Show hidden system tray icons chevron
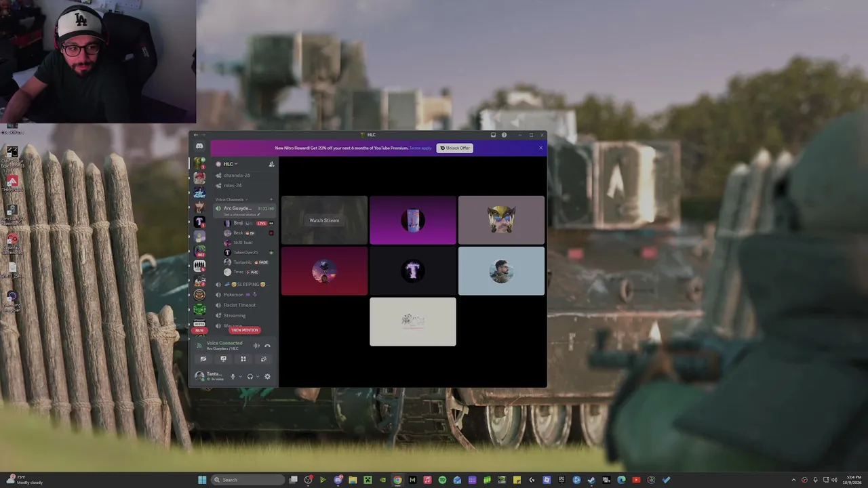This screenshot has width=868, height=488. pos(793,480)
